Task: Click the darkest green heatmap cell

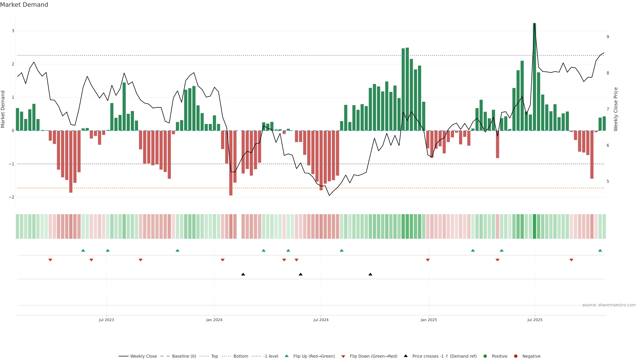Action: tap(534, 226)
